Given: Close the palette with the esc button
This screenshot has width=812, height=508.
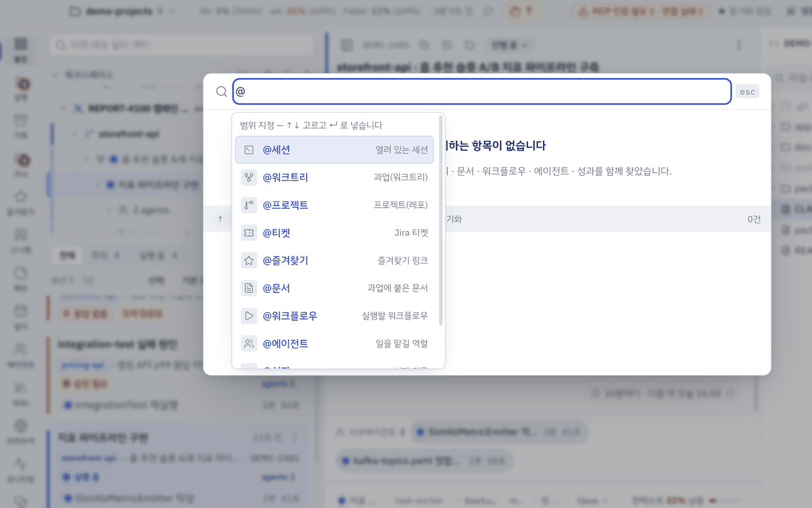Looking at the screenshot, I should tap(747, 91).
